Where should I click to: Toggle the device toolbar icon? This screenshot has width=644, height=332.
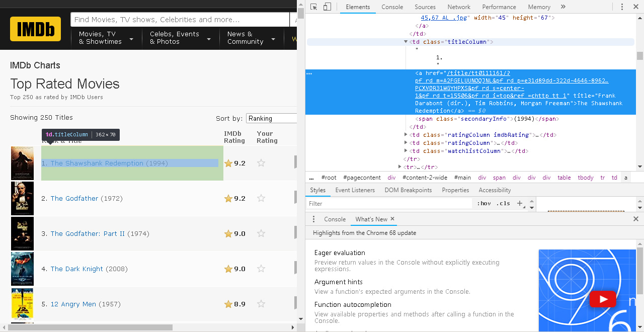pyautogui.click(x=327, y=7)
